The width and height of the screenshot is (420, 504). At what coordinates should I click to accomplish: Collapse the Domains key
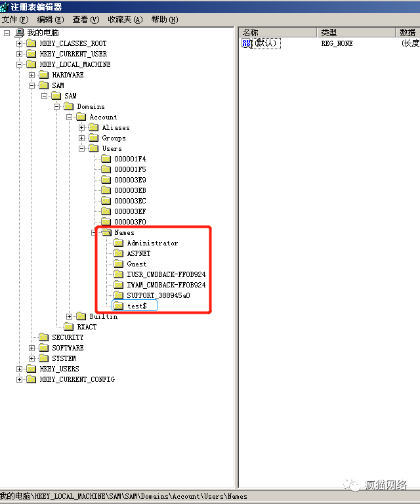click(x=57, y=106)
